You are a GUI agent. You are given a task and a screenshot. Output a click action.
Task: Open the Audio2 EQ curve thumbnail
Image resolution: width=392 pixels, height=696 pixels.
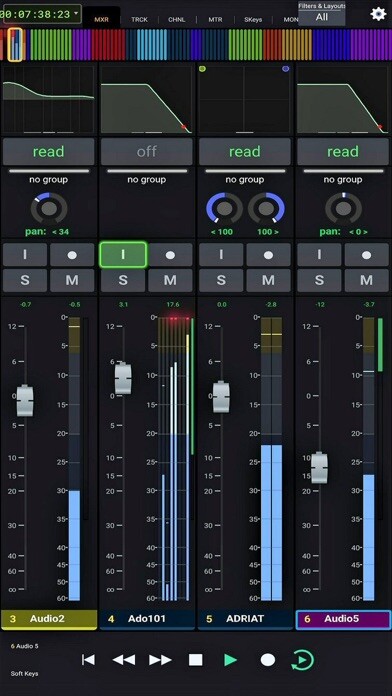click(48, 99)
